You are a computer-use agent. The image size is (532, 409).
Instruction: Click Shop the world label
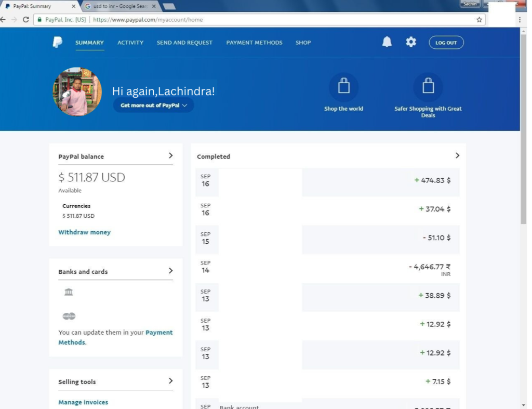point(343,109)
